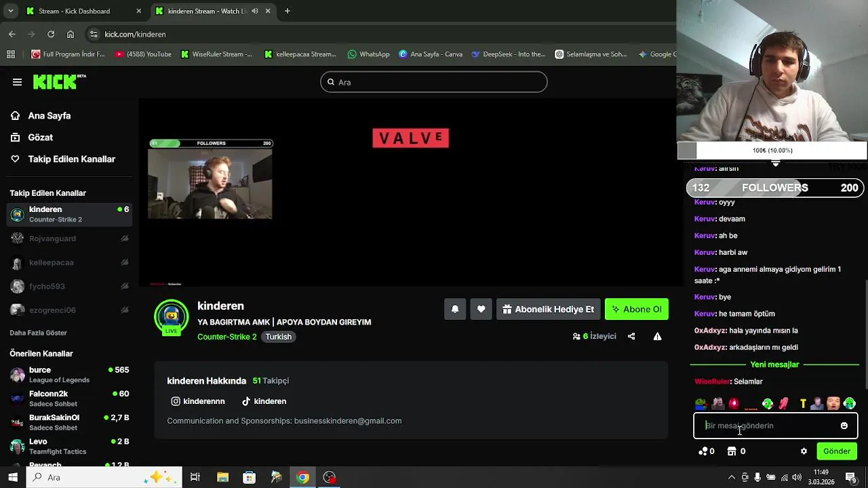The width and height of the screenshot is (868, 488).
Task: Insert the red siren emote
Action: [734, 403]
